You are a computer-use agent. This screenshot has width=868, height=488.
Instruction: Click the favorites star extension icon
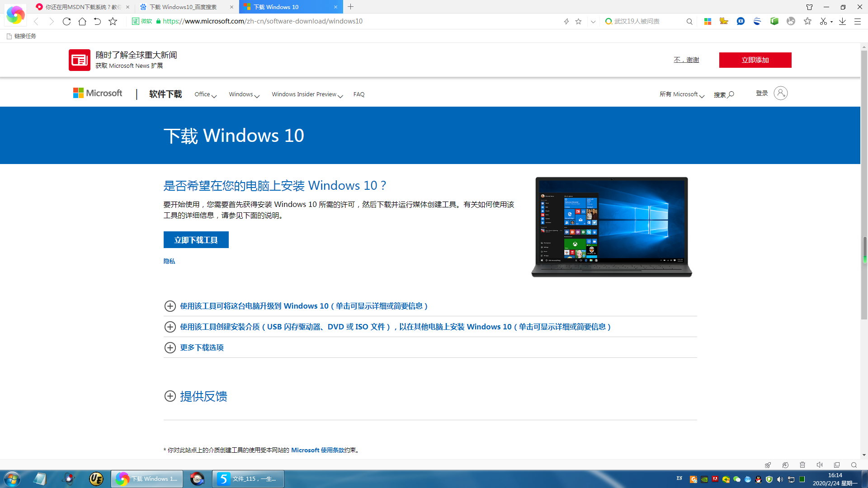[807, 21]
